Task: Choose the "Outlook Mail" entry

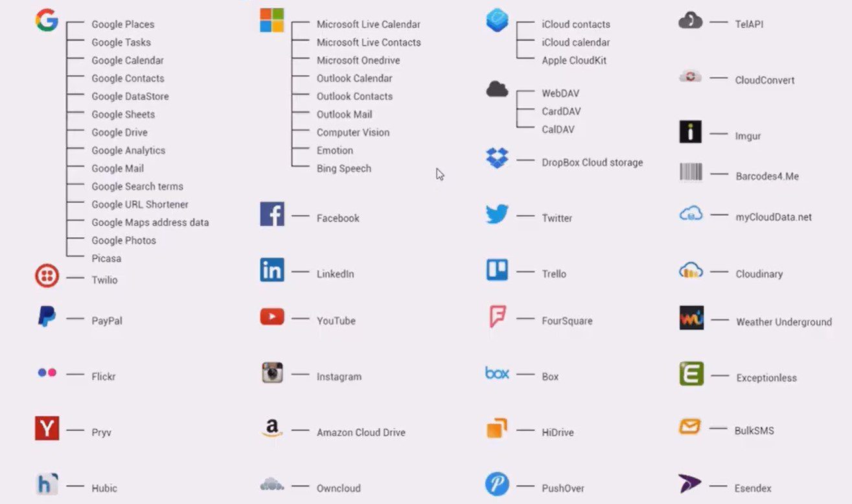Action: (345, 115)
